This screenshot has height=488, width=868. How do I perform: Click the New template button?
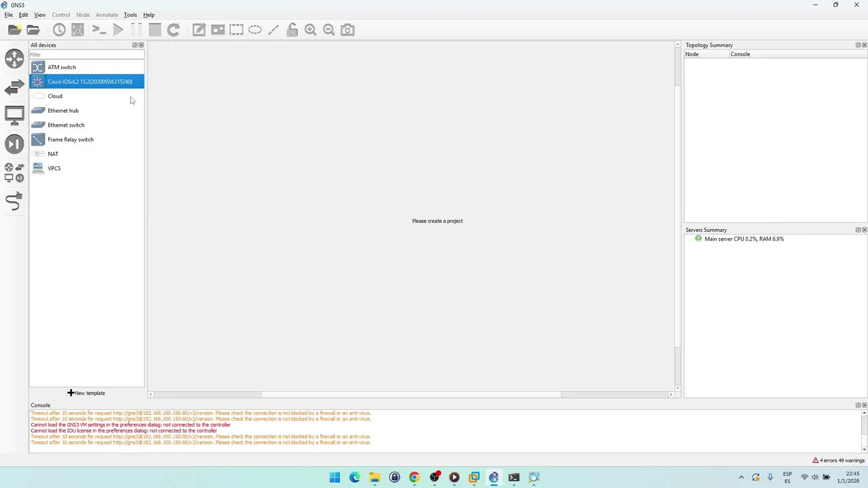coord(86,393)
